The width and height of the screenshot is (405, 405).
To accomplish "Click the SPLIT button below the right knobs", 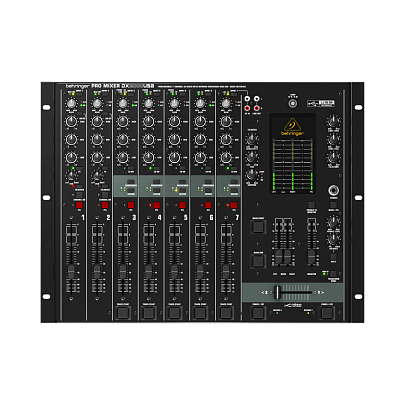I will point(333,257).
